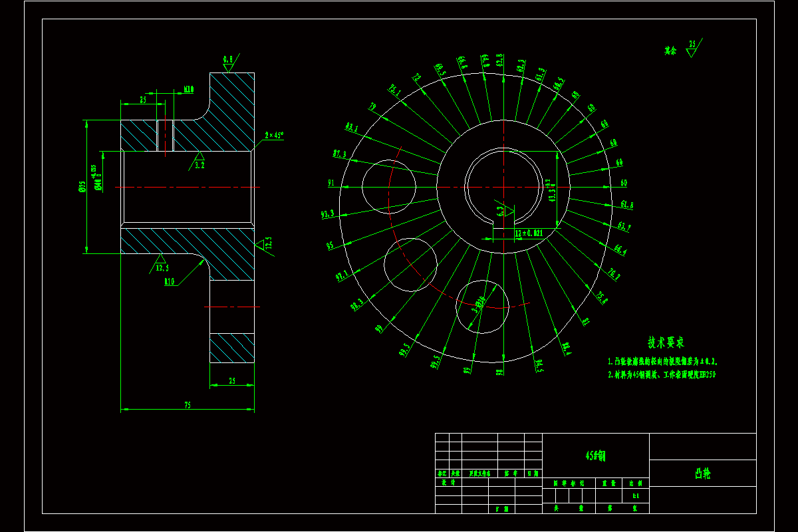Select technical requirement note line 1
The image size is (798, 532).
point(662,362)
